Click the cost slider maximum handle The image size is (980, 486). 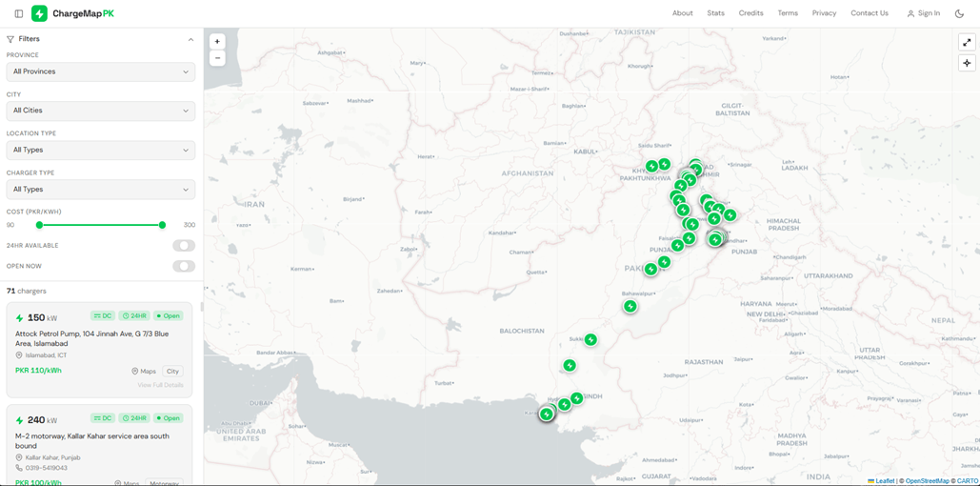point(162,225)
